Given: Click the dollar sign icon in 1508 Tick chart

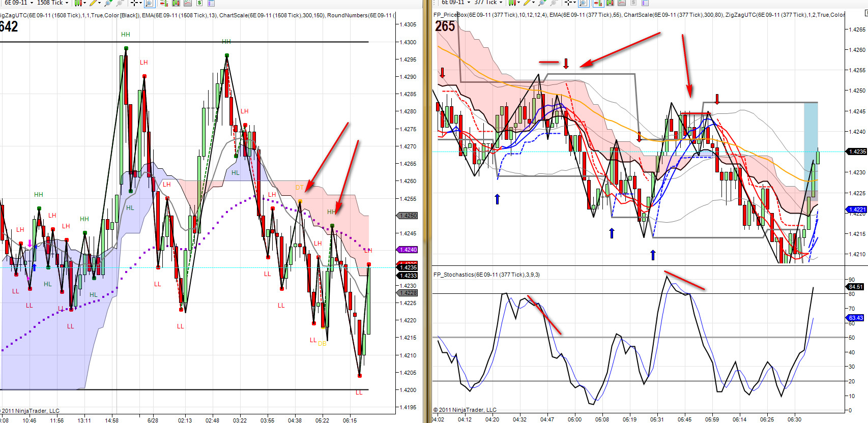Looking at the screenshot, I should (x=199, y=3).
